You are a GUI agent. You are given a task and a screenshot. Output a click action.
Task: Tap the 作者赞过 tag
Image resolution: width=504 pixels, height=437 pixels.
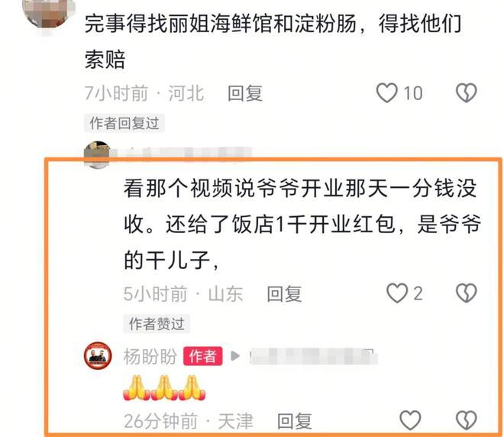coord(157,323)
